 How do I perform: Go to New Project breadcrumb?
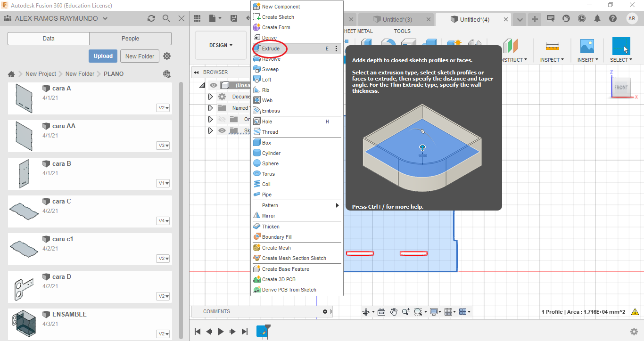point(41,74)
